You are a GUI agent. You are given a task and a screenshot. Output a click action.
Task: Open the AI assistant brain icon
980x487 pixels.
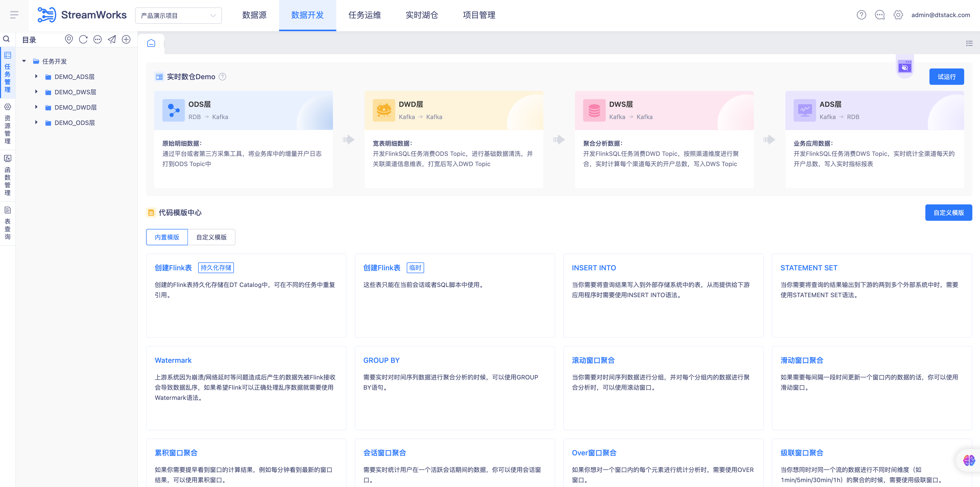point(969,460)
